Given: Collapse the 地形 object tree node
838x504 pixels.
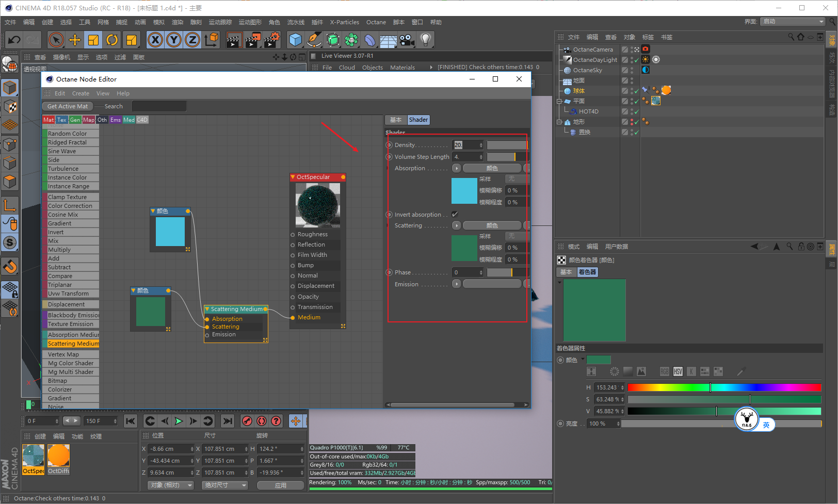Looking at the screenshot, I should pyautogui.click(x=559, y=122).
